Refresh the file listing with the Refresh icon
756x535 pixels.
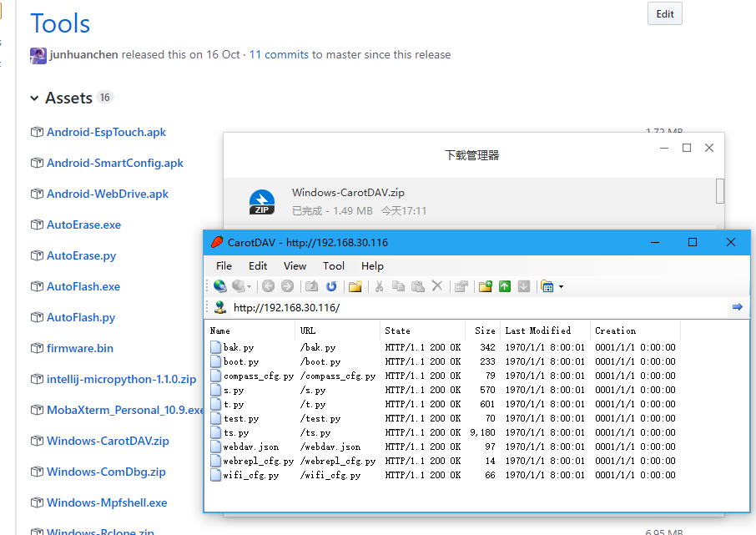[329, 285]
